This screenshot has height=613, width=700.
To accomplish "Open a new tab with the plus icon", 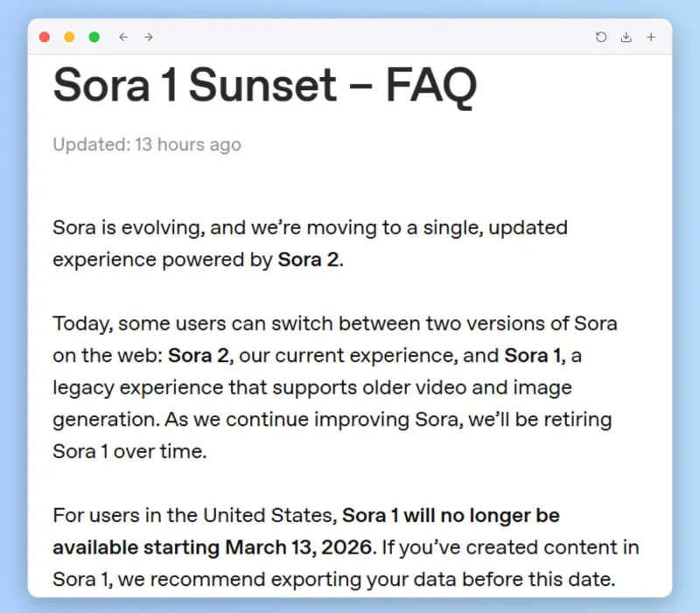I will 651,37.
